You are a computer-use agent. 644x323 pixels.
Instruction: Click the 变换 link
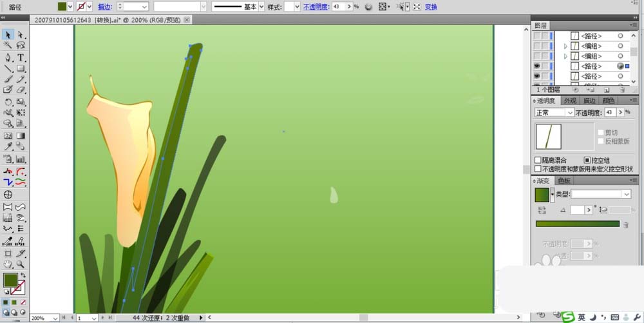(431, 7)
